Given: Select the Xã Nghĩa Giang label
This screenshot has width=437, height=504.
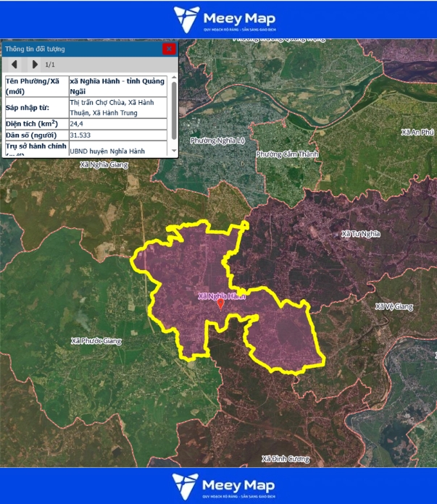Looking at the screenshot, I should [x=104, y=165].
